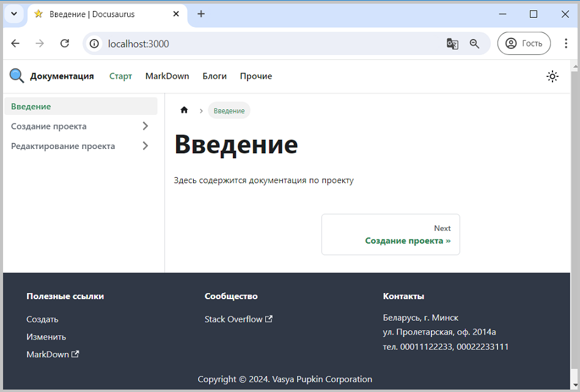Click the home breadcrumb icon

[x=184, y=110]
